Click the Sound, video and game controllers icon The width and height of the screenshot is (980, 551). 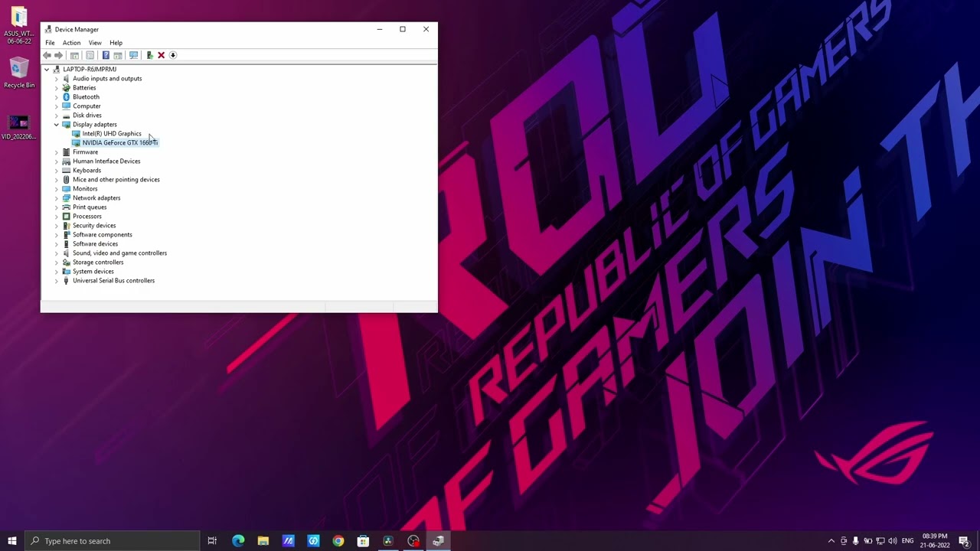click(66, 253)
